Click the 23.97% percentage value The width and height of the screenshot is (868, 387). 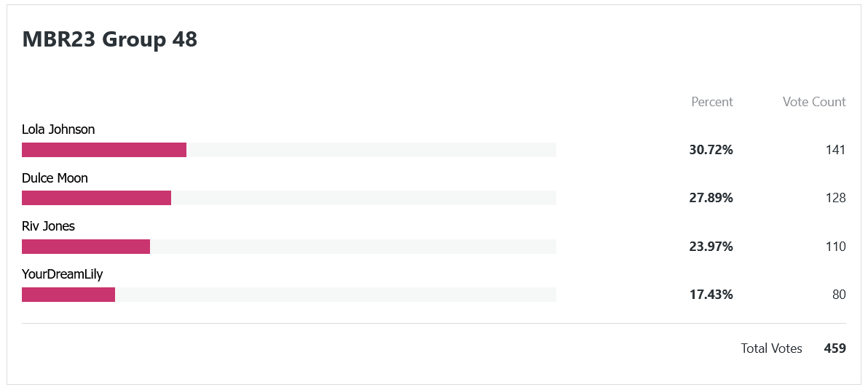711,247
